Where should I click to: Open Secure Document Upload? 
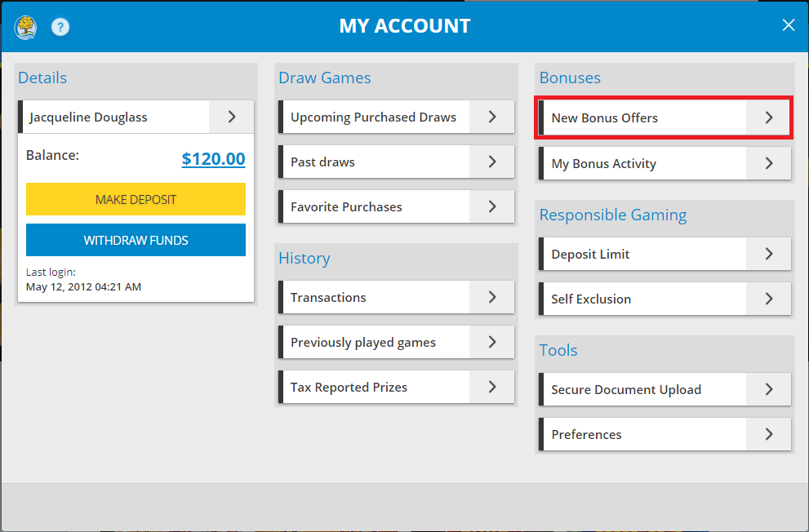click(x=665, y=390)
